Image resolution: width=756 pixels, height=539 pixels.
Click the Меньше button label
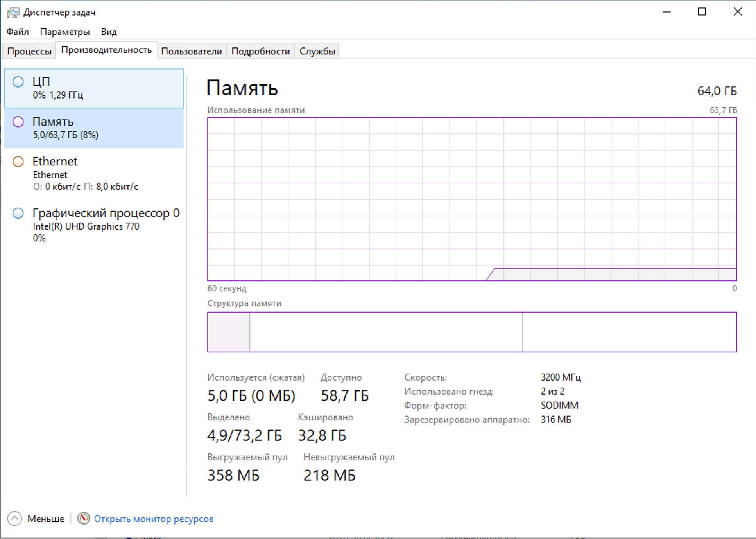point(46,519)
